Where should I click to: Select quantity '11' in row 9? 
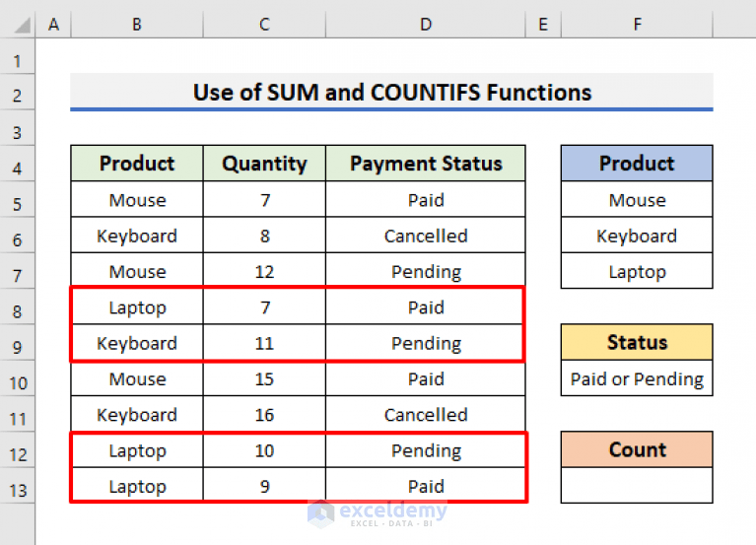coord(264,342)
